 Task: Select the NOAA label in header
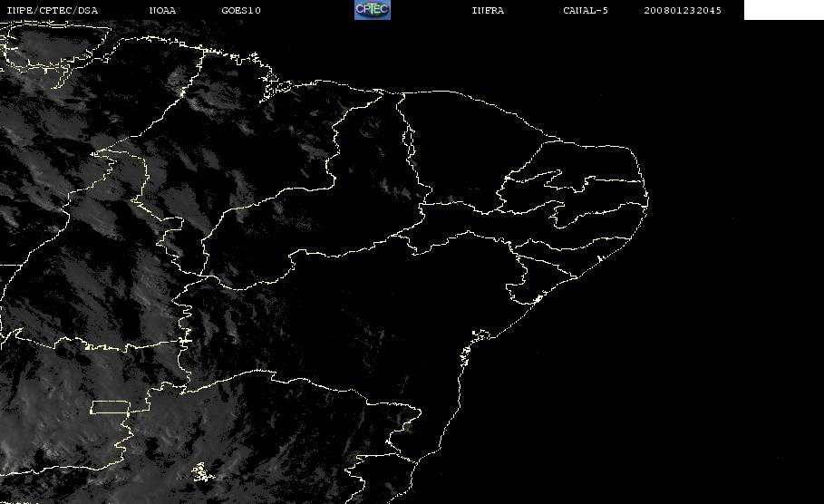pos(162,10)
